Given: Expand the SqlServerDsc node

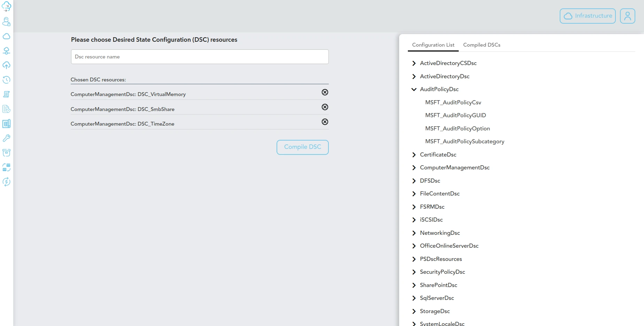Looking at the screenshot, I should (414, 298).
